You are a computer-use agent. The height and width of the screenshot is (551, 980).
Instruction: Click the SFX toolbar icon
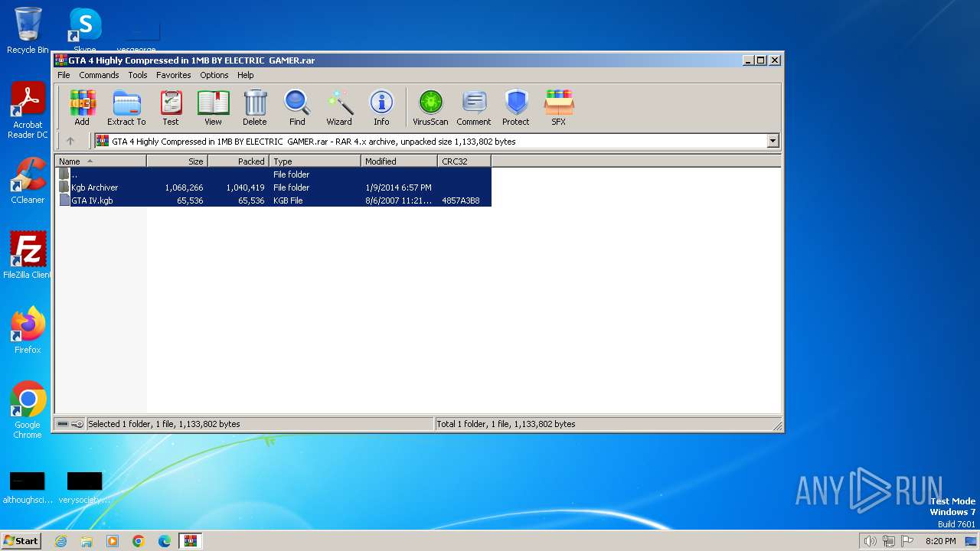tap(559, 107)
